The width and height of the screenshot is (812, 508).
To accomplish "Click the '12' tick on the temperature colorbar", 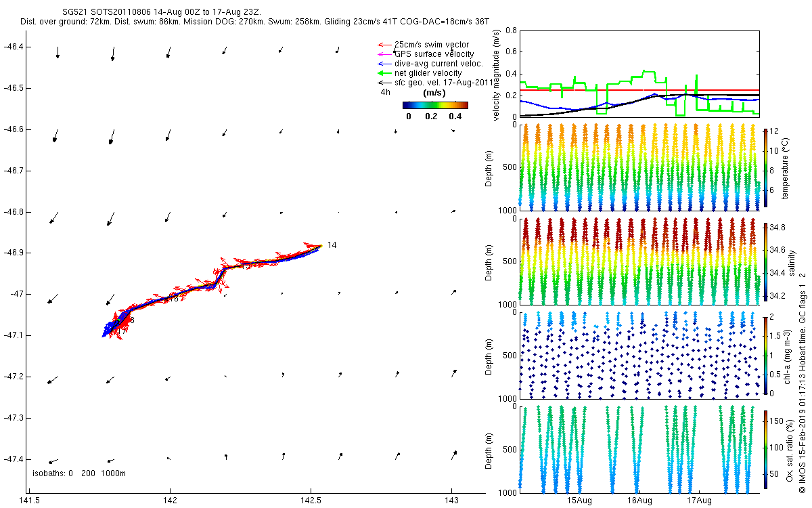I will [774, 131].
